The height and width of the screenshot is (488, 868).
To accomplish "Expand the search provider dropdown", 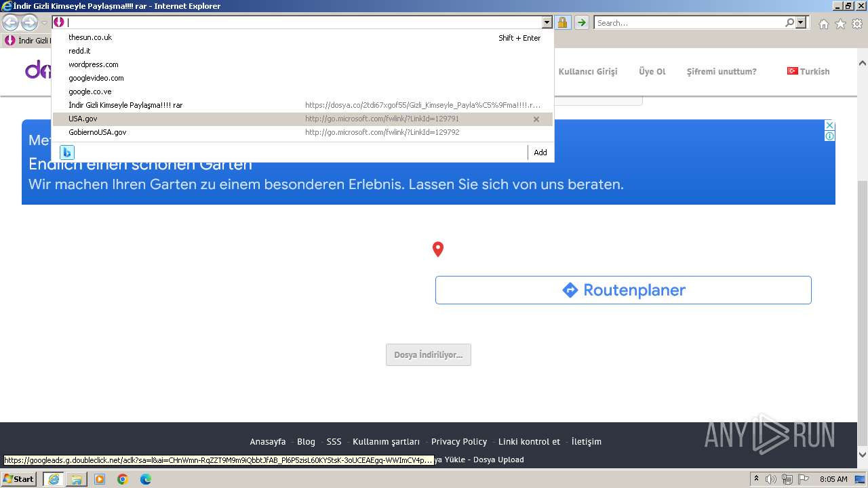I will (x=802, y=22).
